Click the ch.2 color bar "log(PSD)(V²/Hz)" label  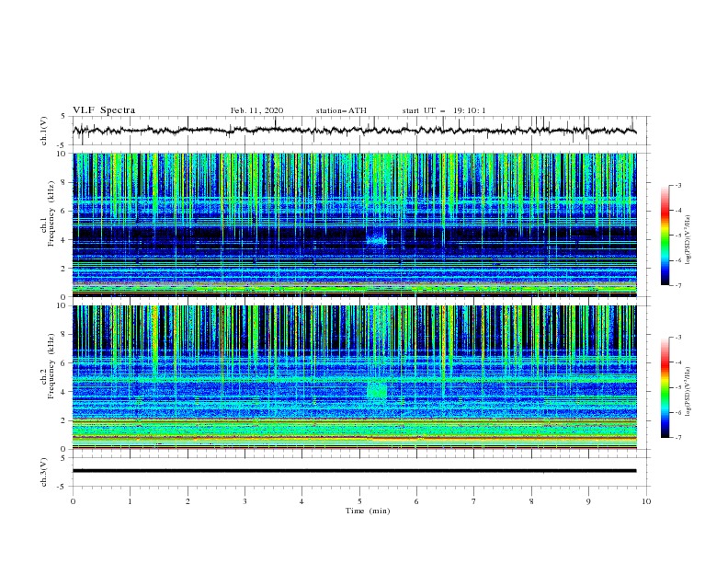[x=688, y=391]
